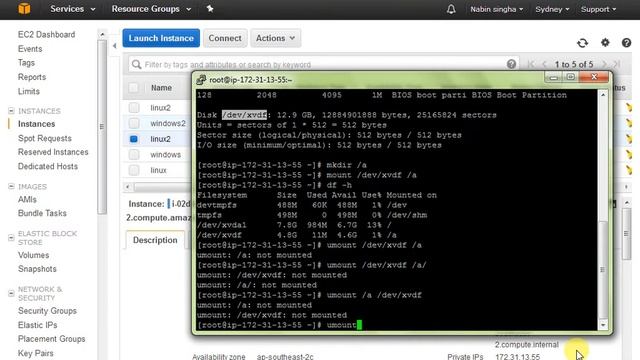Collapse the sidebar with the left arrow
The height and width of the screenshot is (360, 640).
coord(115,46)
